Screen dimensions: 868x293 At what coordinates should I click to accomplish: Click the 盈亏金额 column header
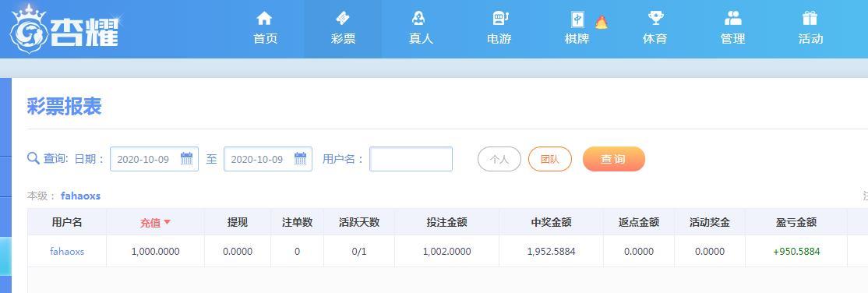tap(796, 222)
